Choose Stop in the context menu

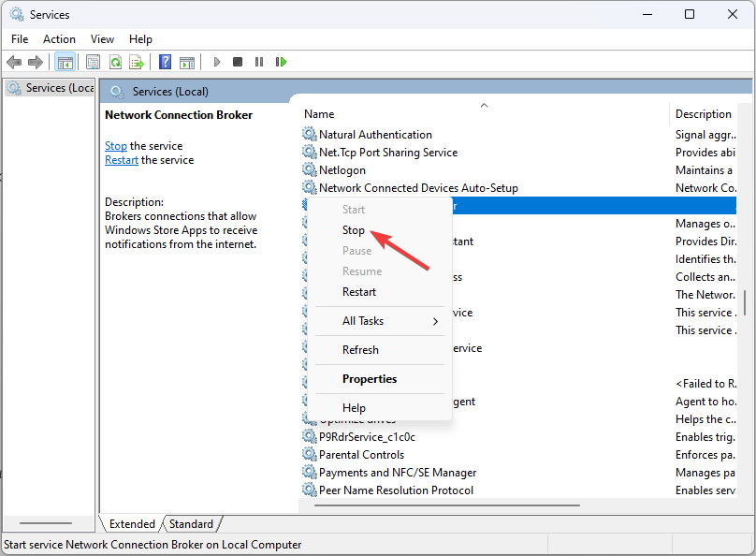click(354, 230)
